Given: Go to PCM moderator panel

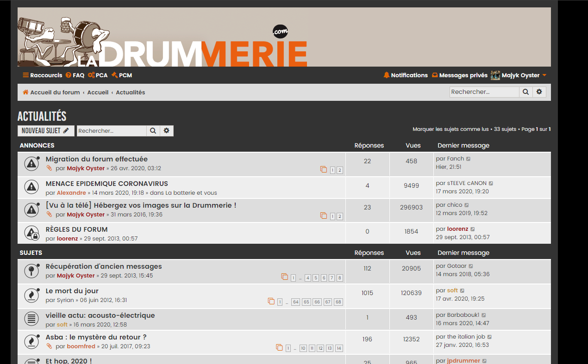Looking at the screenshot, I should (x=122, y=75).
